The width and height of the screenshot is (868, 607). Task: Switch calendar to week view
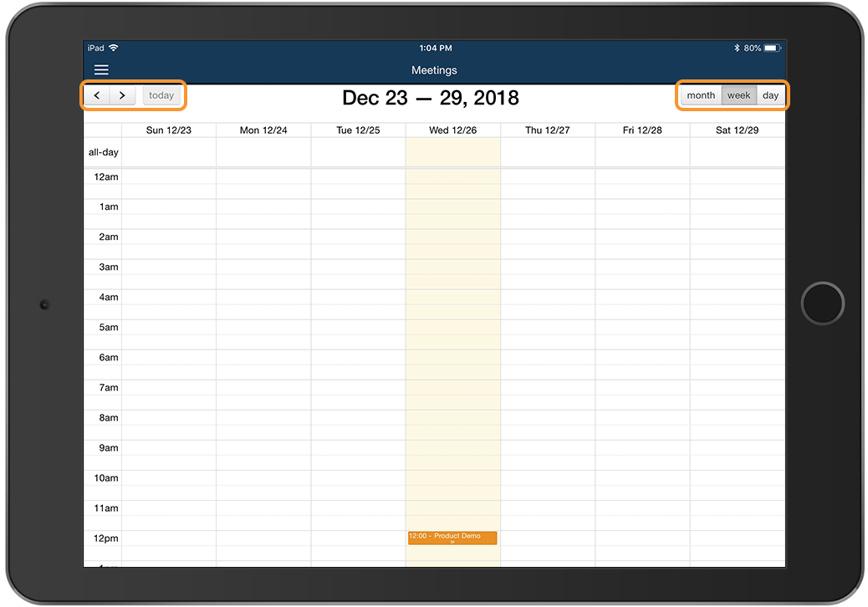(x=739, y=95)
